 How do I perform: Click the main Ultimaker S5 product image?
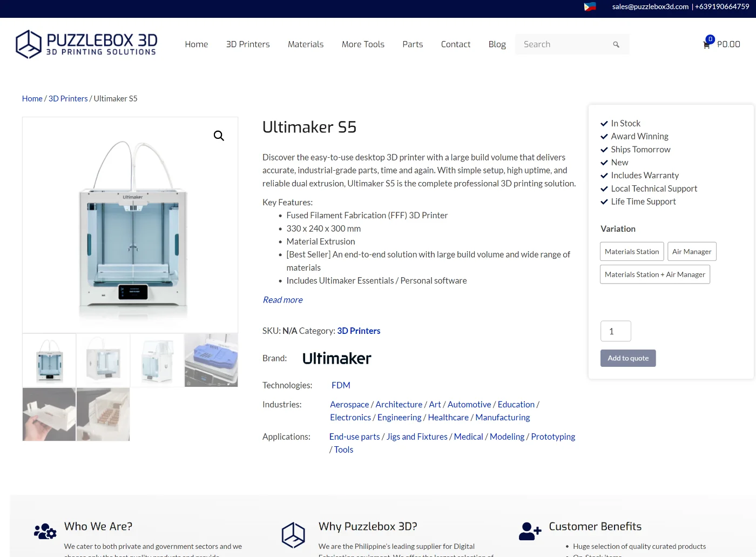coord(130,225)
